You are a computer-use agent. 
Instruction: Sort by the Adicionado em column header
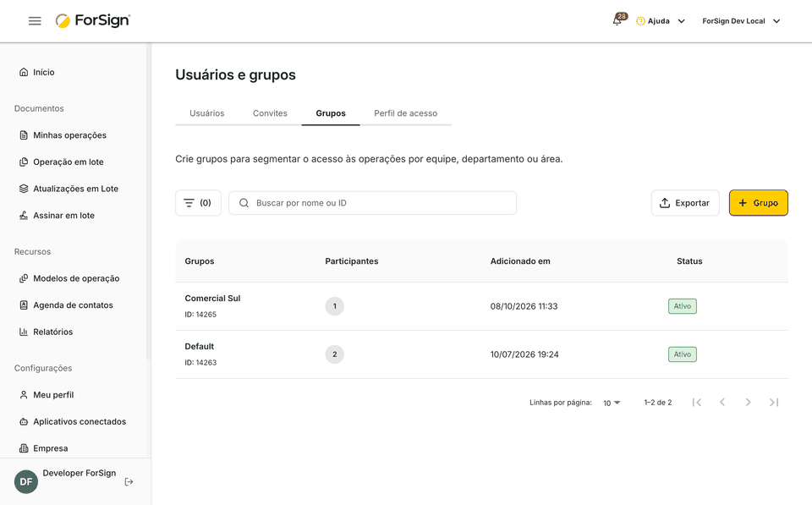click(520, 261)
